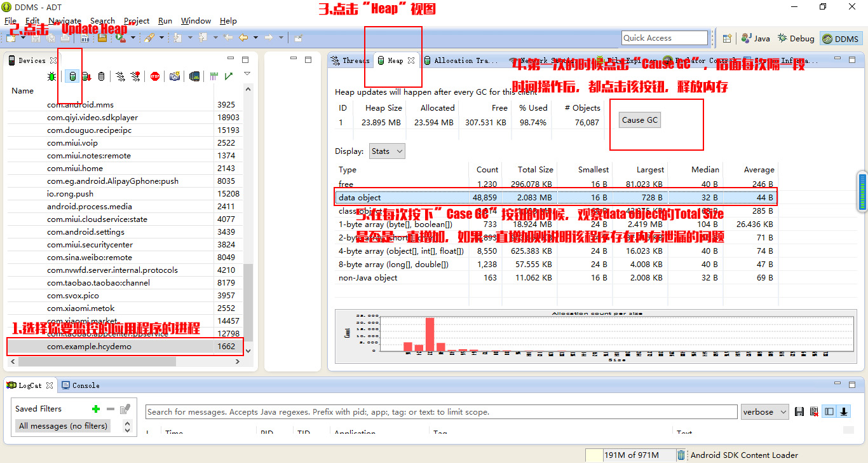Click the Update Heap icon

click(72, 77)
